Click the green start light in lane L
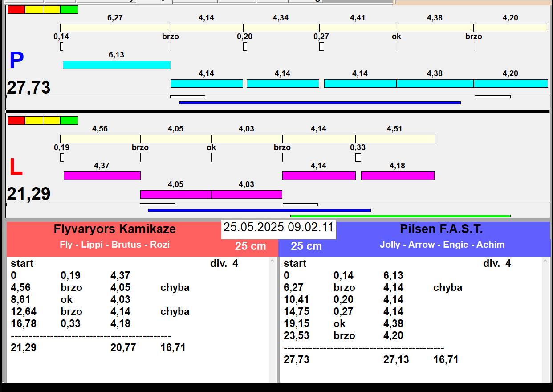This screenshot has height=392, width=553. (69, 120)
